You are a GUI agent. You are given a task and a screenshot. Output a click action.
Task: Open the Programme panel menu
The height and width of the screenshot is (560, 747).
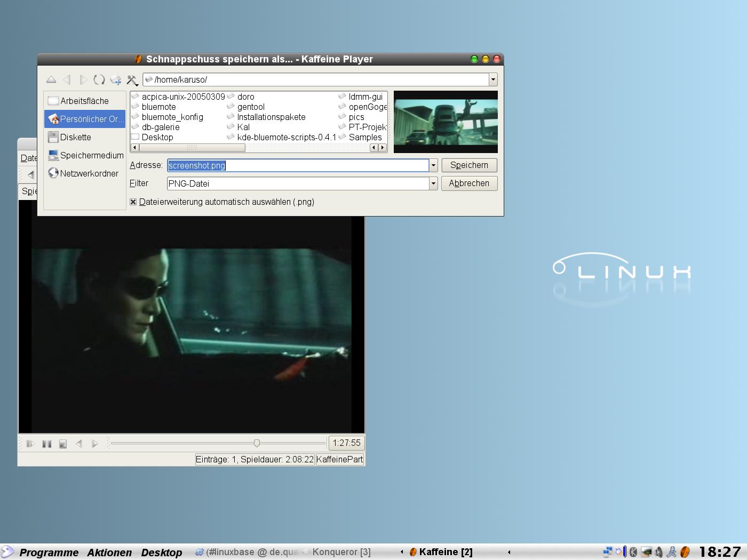[49, 553]
